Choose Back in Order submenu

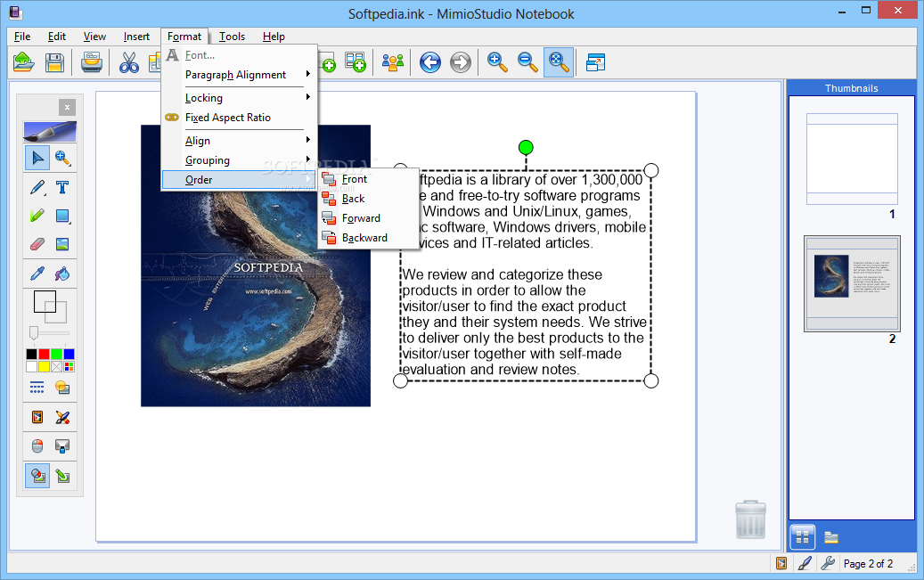(x=368, y=199)
